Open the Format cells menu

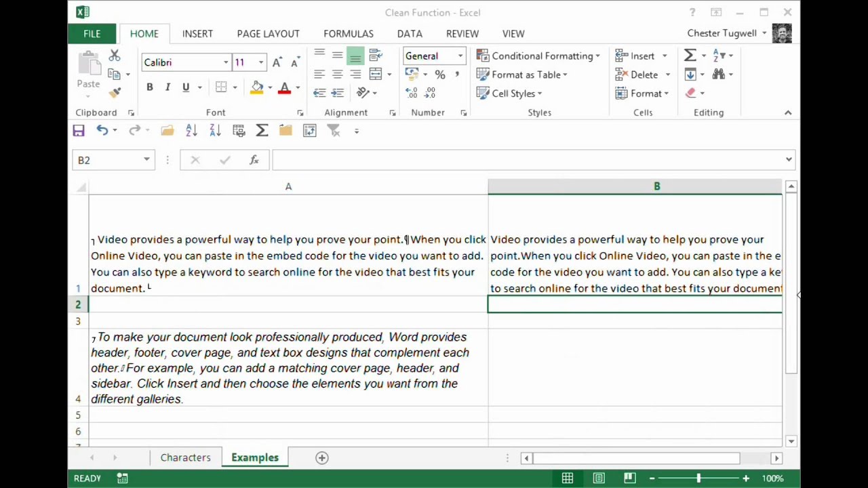(642, 94)
